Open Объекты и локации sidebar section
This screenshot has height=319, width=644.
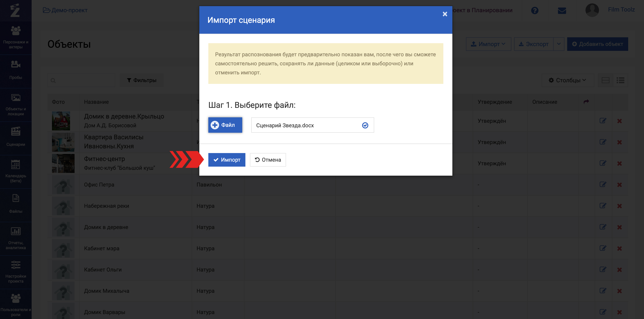tap(16, 105)
